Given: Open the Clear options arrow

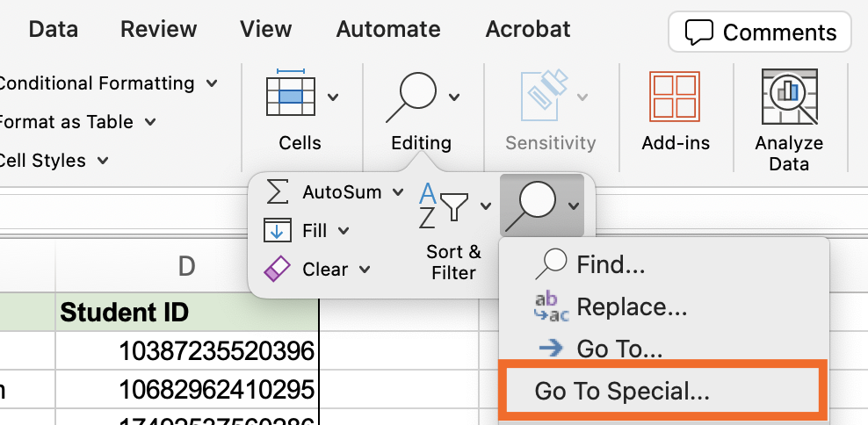Looking at the screenshot, I should point(365,270).
